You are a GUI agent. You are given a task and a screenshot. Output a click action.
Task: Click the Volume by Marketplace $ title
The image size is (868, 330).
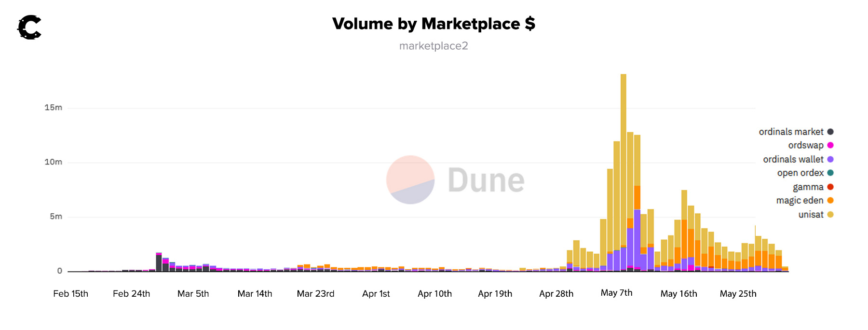434,24
